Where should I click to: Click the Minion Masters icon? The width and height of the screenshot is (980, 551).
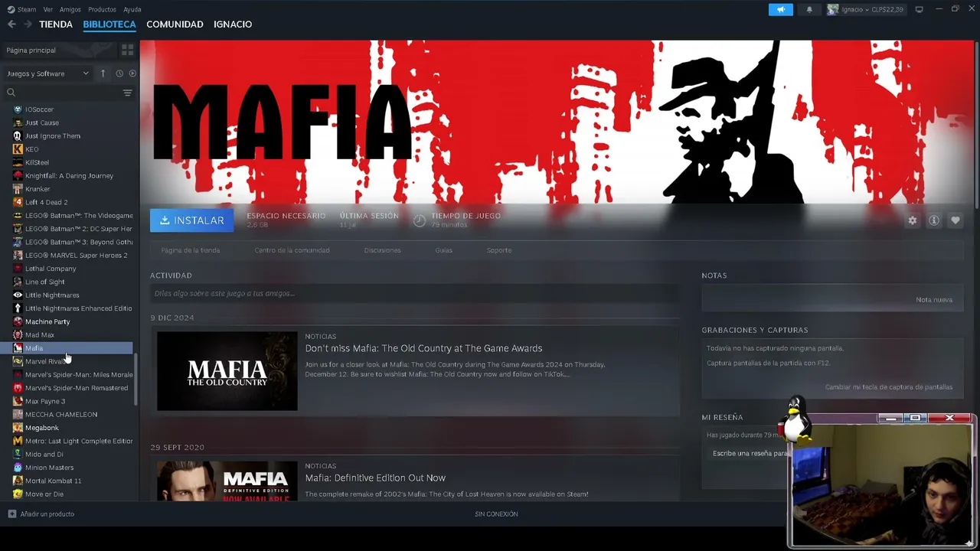pos(18,468)
